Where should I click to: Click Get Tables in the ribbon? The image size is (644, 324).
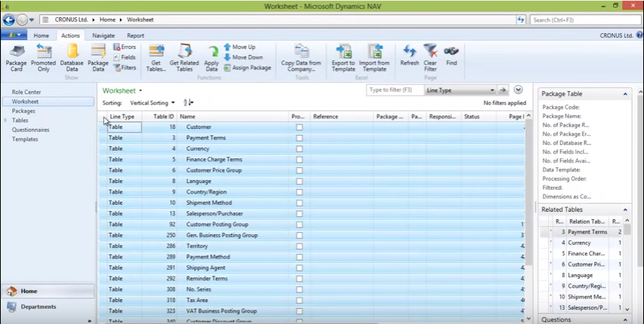pyautogui.click(x=156, y=56)
